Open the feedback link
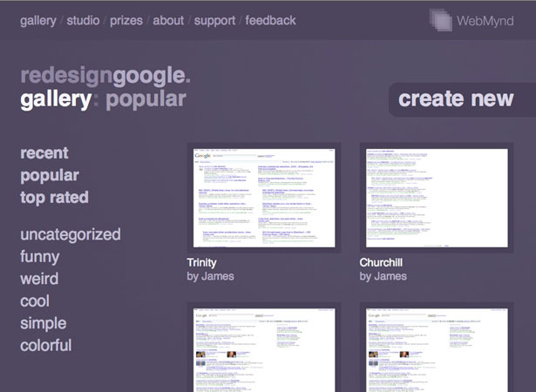The width and height of the screenshot is (536, 392). point(270,21)
